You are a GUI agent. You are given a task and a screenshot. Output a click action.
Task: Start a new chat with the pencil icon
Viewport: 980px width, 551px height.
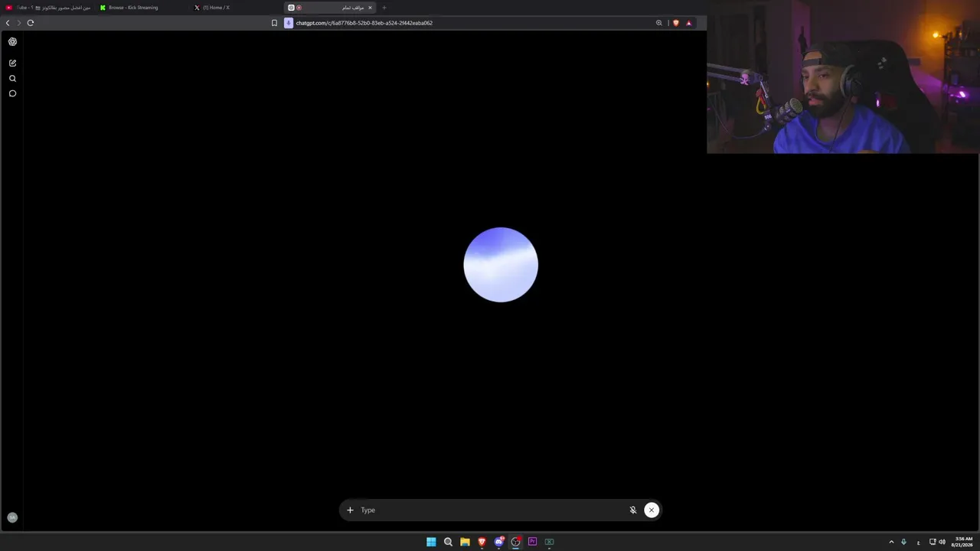pos(12,63)
